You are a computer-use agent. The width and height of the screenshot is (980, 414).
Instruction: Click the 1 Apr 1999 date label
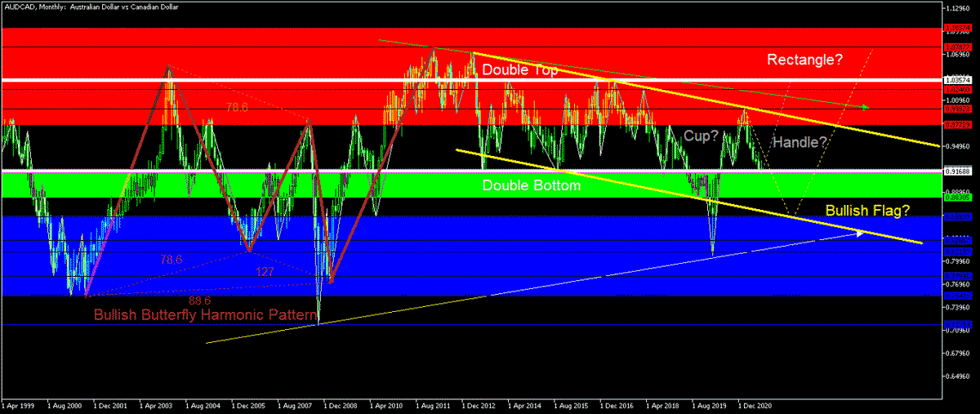coord(18,404)
